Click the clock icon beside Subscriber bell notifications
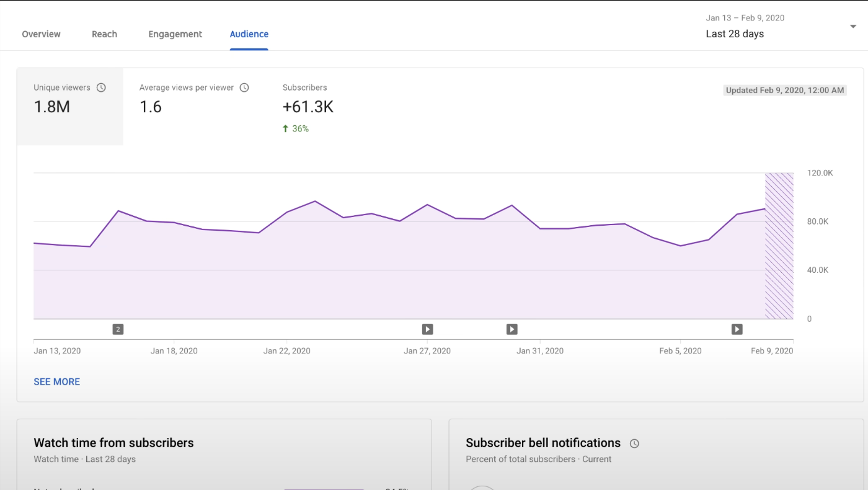 (x=634, y=443)
